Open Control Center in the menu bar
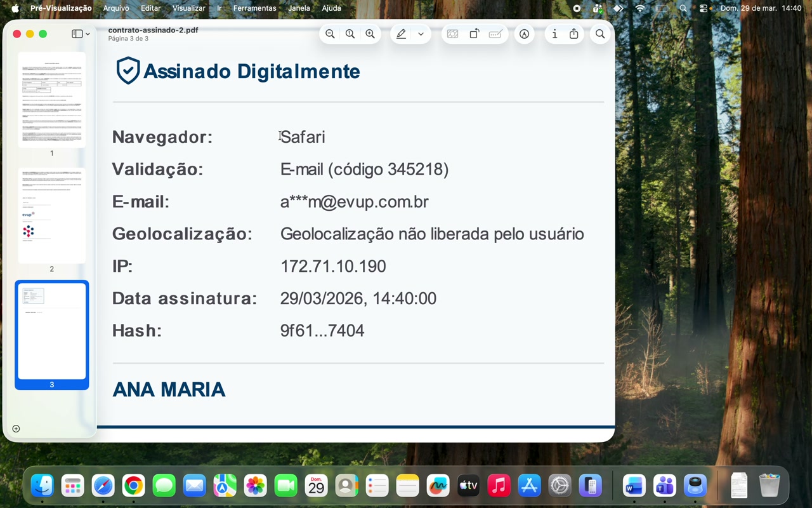 pyautogui.click(x=703, y=8)
